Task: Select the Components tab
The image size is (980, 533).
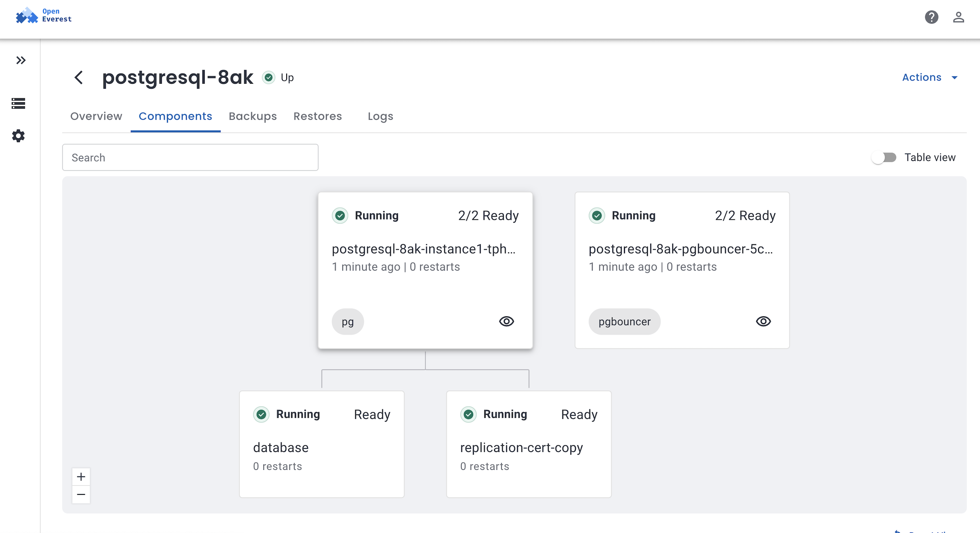Action: pos(176,116)
